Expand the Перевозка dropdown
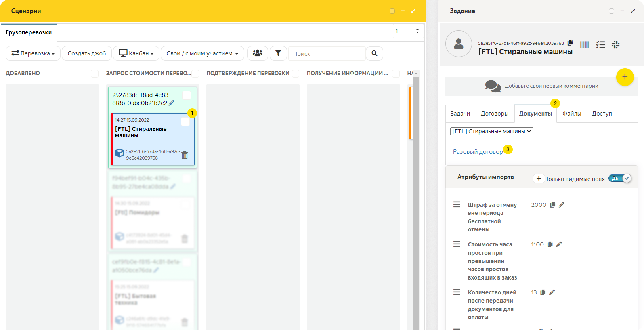The height and width of the screenshot is (330, 644). [x=33, y=53]
